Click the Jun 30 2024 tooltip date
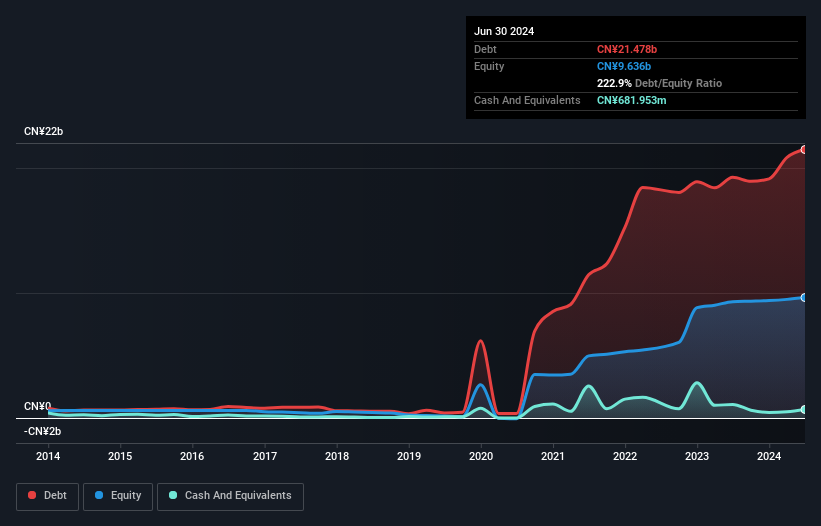The image size is (821, 526). (504, 31)
